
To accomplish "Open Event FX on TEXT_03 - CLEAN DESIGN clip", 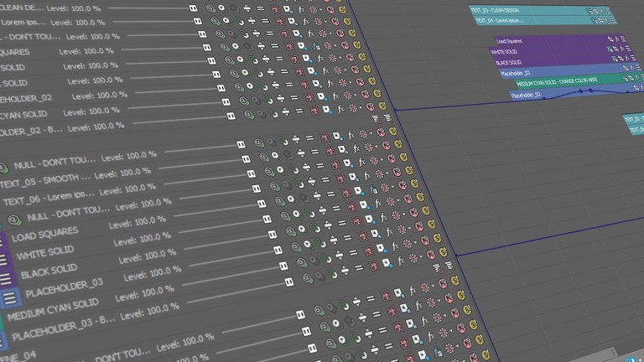I will coord(602,10).
